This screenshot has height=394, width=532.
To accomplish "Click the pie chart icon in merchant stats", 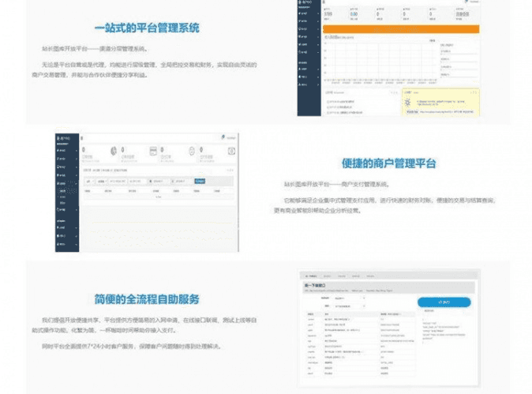I will [114, 152].
